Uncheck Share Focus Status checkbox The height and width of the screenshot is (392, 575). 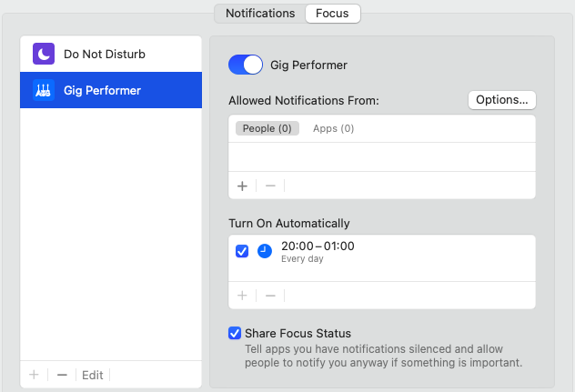[235, 333]
